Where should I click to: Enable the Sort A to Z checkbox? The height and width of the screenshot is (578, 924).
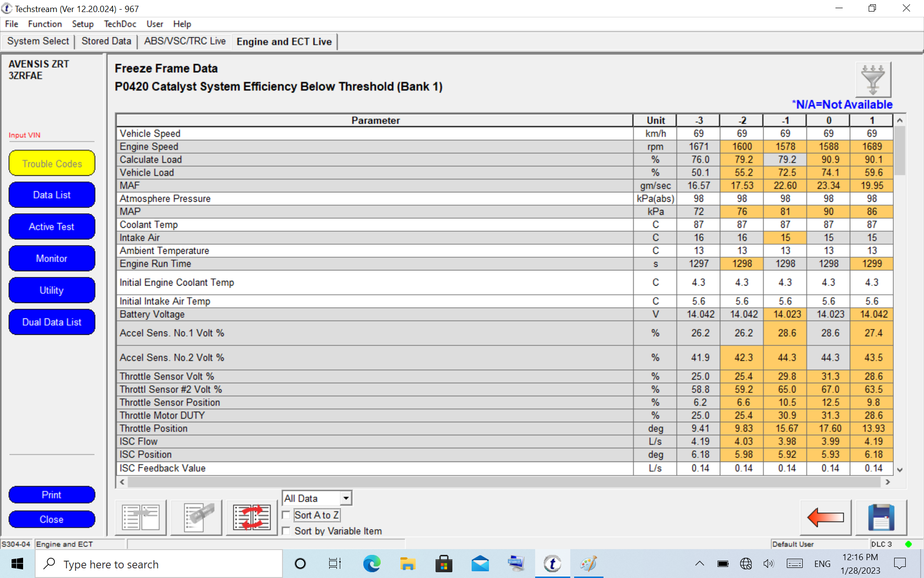[286, 515]
